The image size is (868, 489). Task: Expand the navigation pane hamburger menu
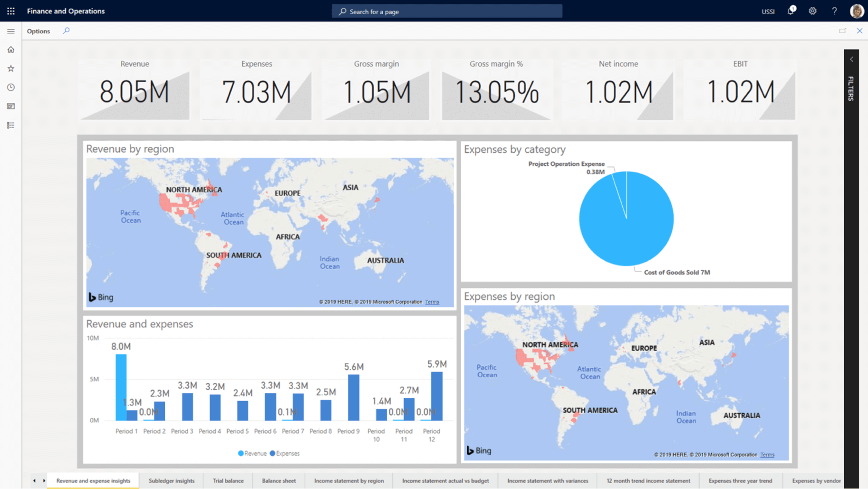[10, 31]
